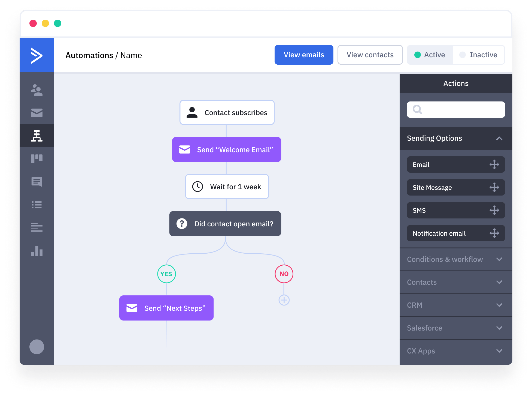Click the ActiveCampaign logo icon
Viewport: 532px width, 396px height.
tap(37, 55)
